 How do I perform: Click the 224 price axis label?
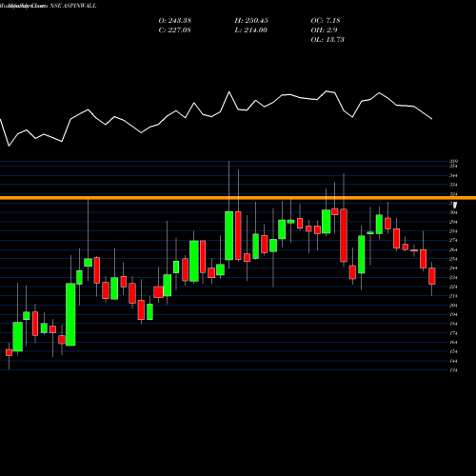(x=453, y=287)
